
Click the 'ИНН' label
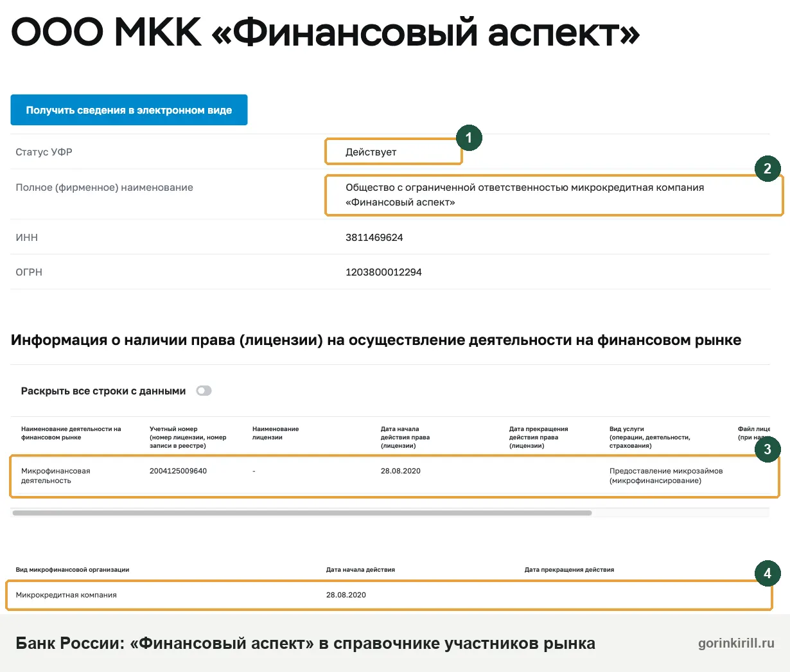[x=26, y=237]
